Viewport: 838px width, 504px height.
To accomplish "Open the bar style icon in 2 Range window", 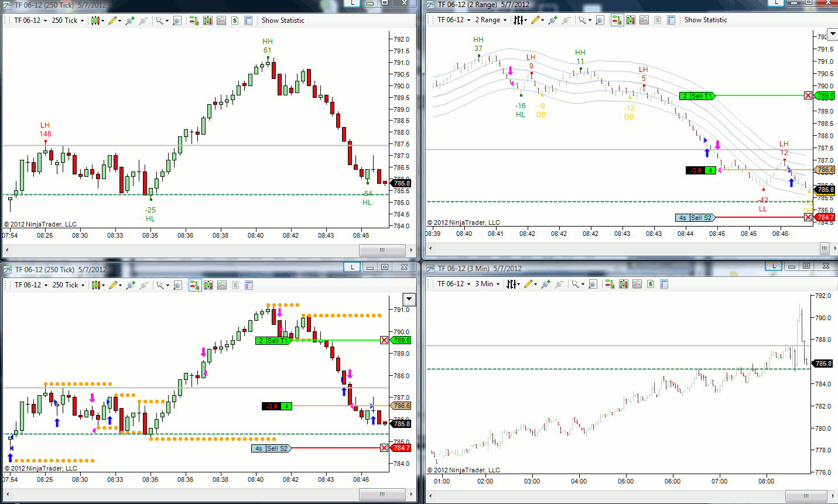I will (521, 20).
